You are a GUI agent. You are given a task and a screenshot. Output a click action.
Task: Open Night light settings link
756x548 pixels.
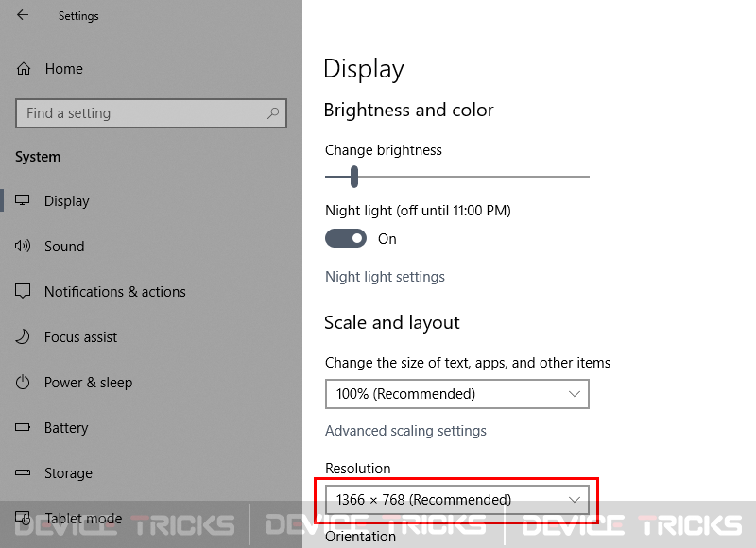tap(385, 277)
